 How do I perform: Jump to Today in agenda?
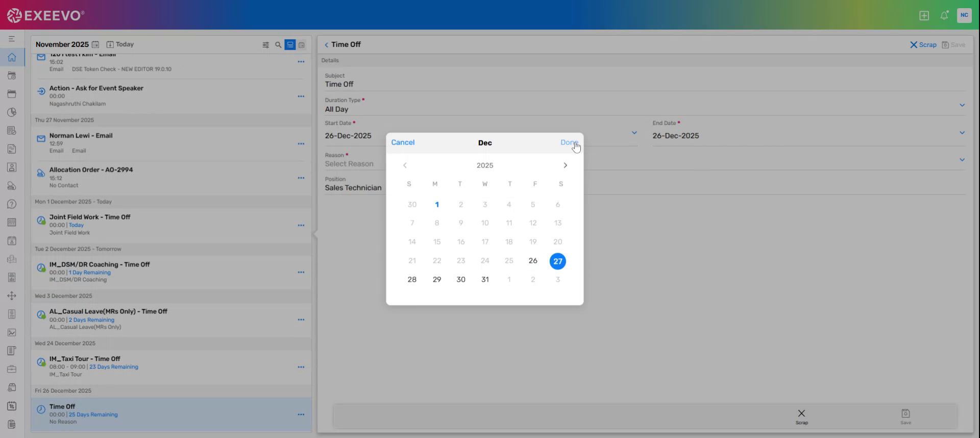click(120, 44)
